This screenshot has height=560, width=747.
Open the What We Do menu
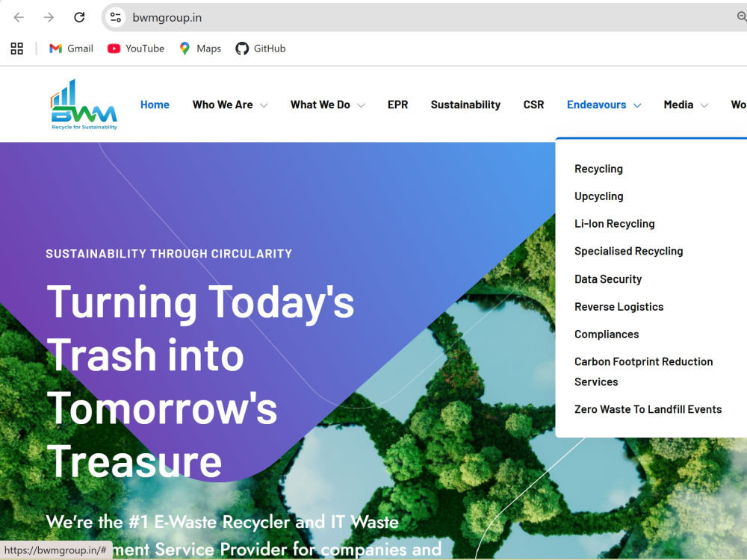[320, 105]
